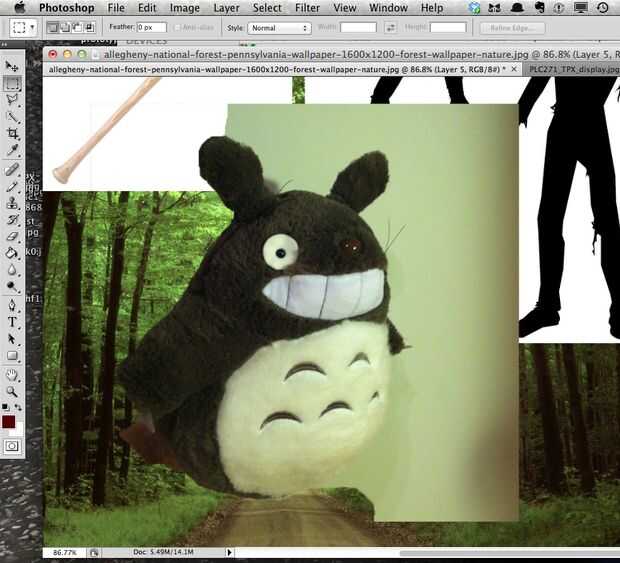Image resolution: width=620 pixels, height=563 pixels.
Task: Click the dark red foreground color swatch
Action: pos(8,422)
